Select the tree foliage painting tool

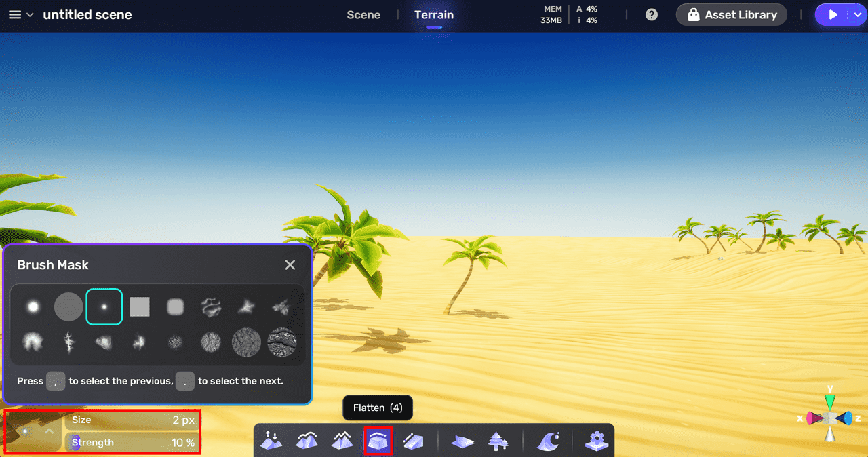498,441
